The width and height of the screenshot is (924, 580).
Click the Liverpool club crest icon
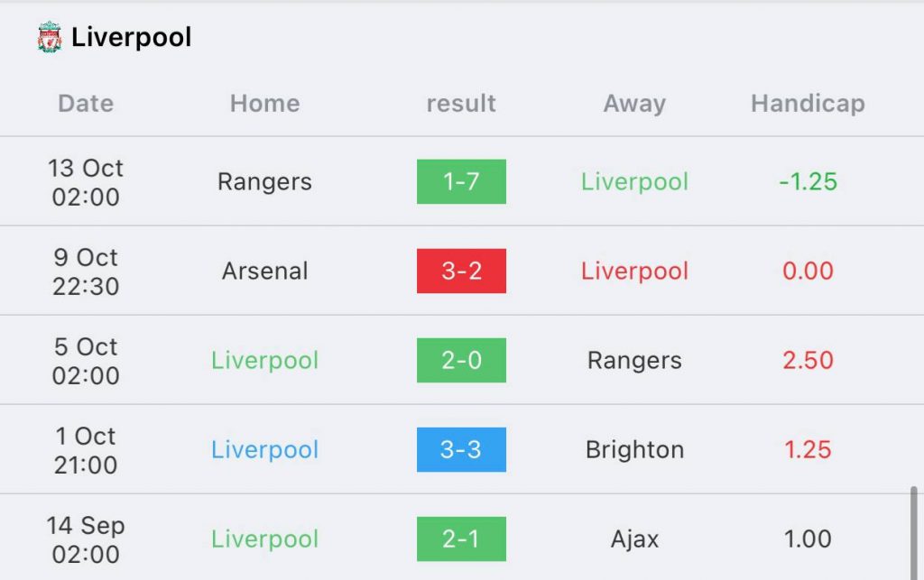click(50, 37)
